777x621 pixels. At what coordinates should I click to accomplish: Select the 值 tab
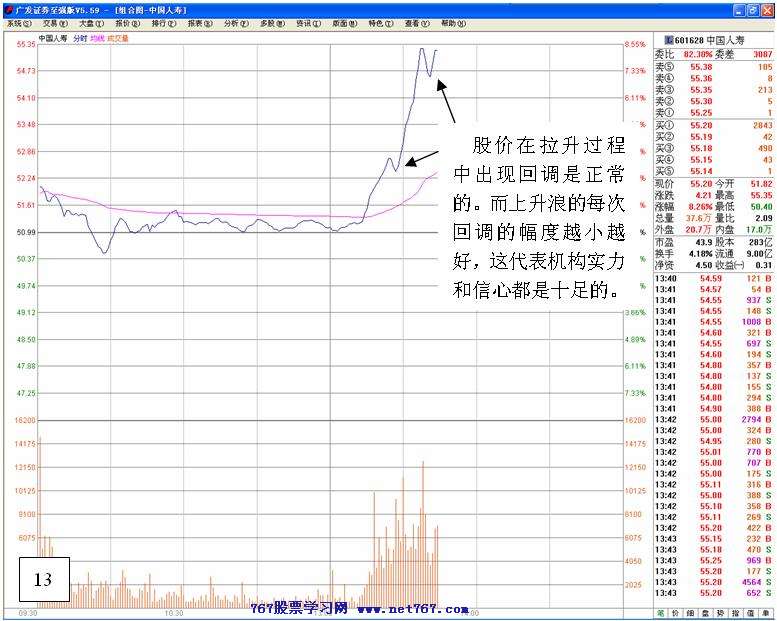tap(749, 612)
